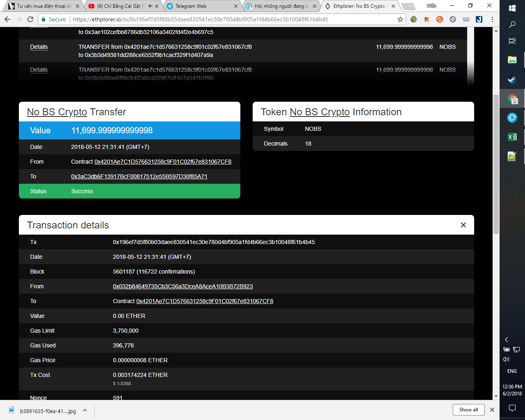Open the MetaMask fox extension

(427, 19)
